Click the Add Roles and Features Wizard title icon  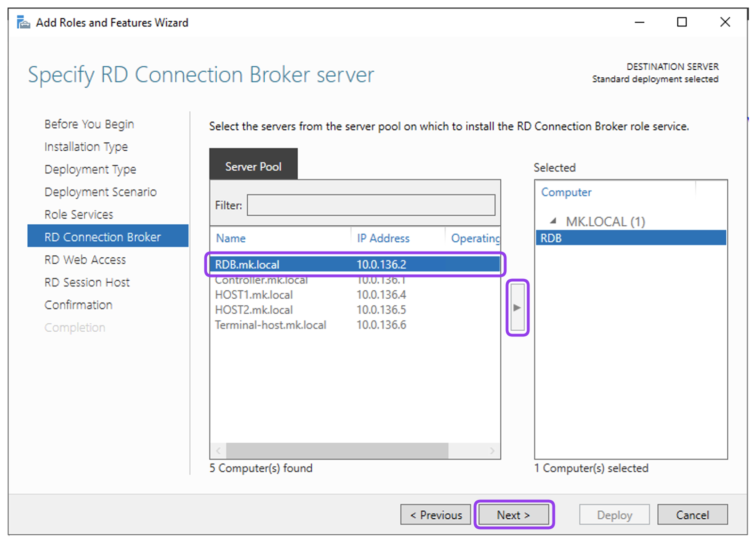(23, 22)
